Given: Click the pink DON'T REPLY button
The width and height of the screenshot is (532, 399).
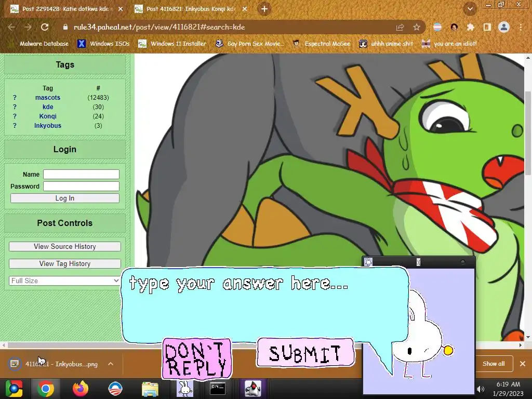Looking at the screenshot, I should [x=197, y=358].
